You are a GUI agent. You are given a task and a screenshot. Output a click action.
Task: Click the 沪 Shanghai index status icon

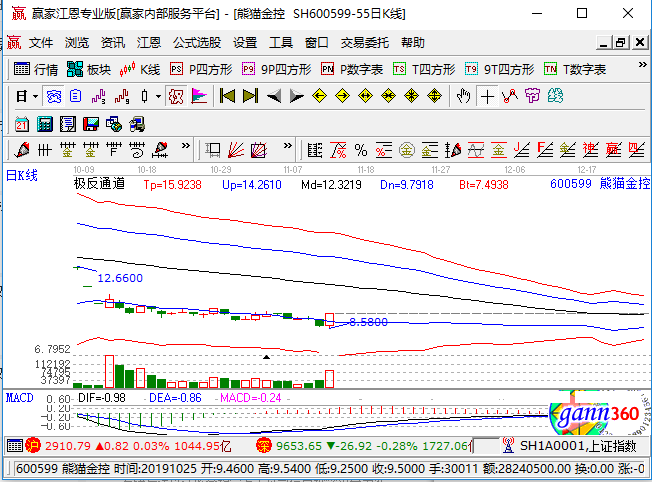coord(32,446)
